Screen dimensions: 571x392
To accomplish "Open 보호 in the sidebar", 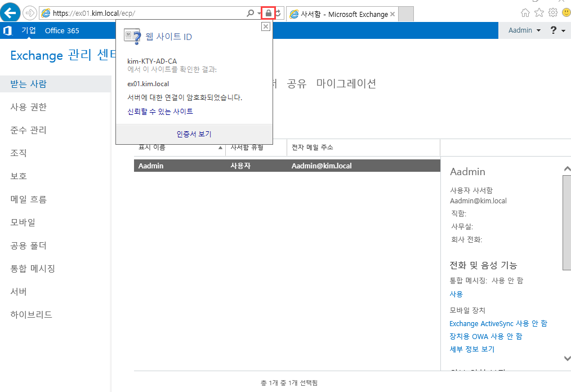I will pos(19,176).
